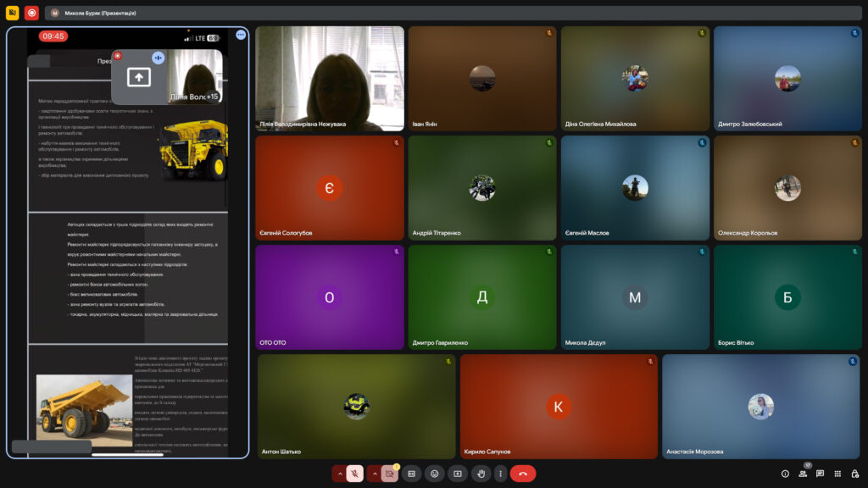This screenshot has width=868, height=488.
Task: Expand the video settings chevron
Action: (375, 474)
